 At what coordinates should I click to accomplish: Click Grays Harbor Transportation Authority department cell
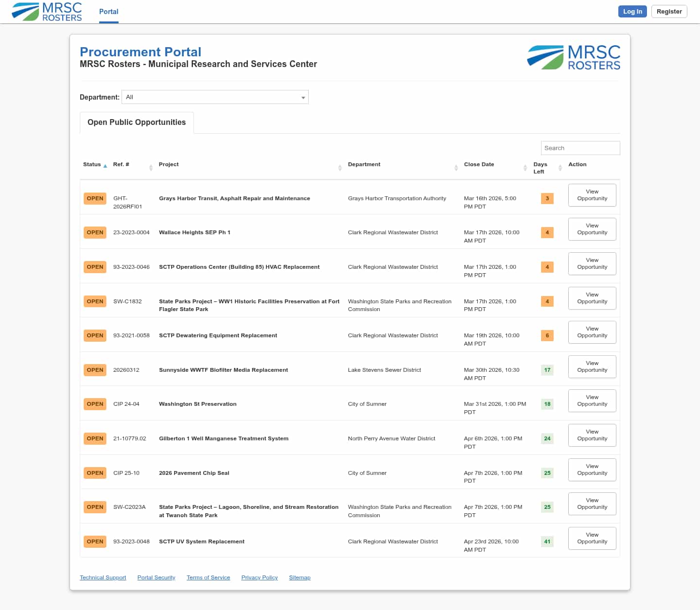point(397,198)
